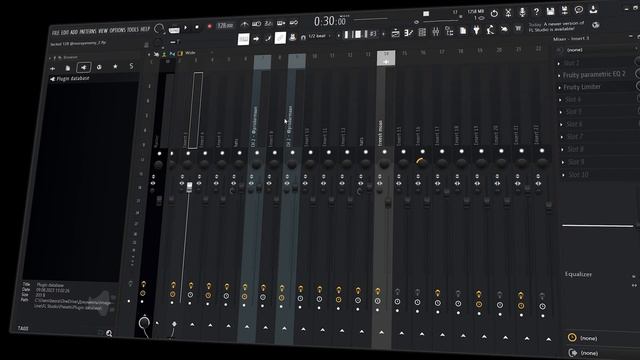Screen dimensions: 640x360
Task: Open the playlist window icon
Action: pyautogui.click(x=396, y=33)
